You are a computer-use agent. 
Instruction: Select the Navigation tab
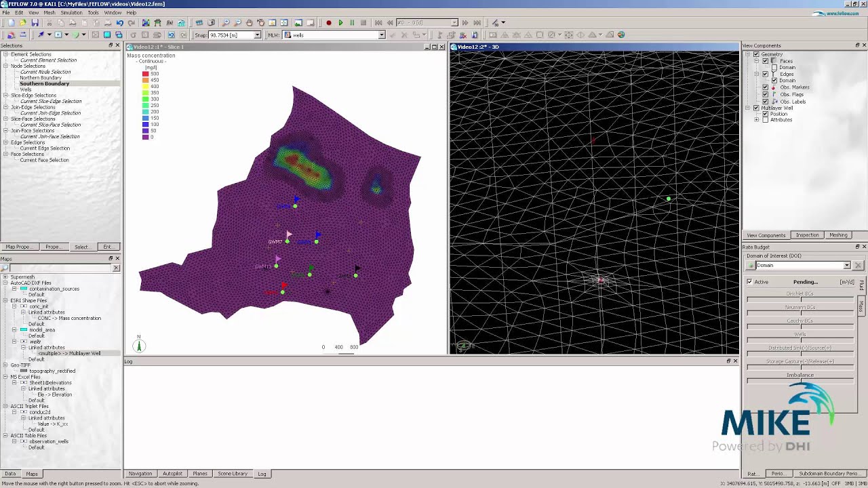pyautogui.click(x=140, y=474)
